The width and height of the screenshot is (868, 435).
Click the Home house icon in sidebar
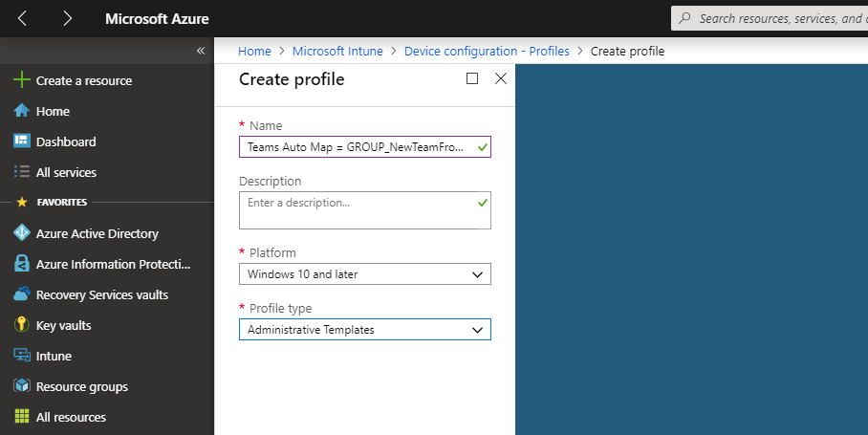click(22, 111)
